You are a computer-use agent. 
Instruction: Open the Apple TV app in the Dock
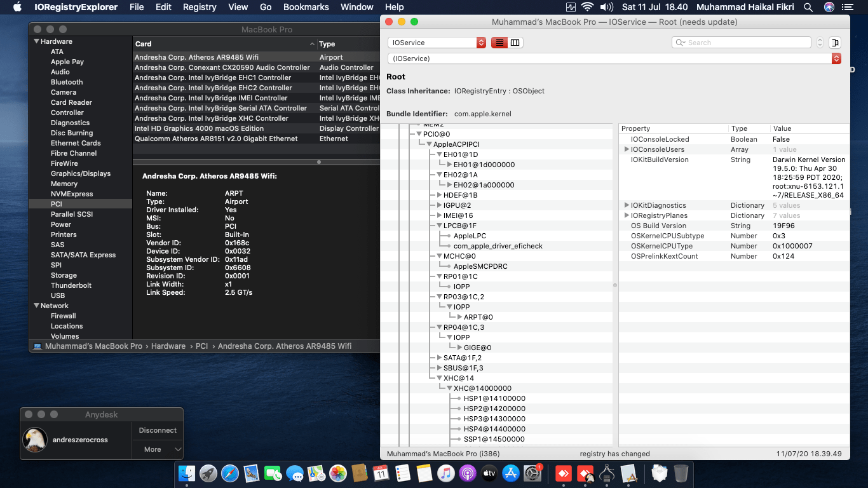[489, 473]
